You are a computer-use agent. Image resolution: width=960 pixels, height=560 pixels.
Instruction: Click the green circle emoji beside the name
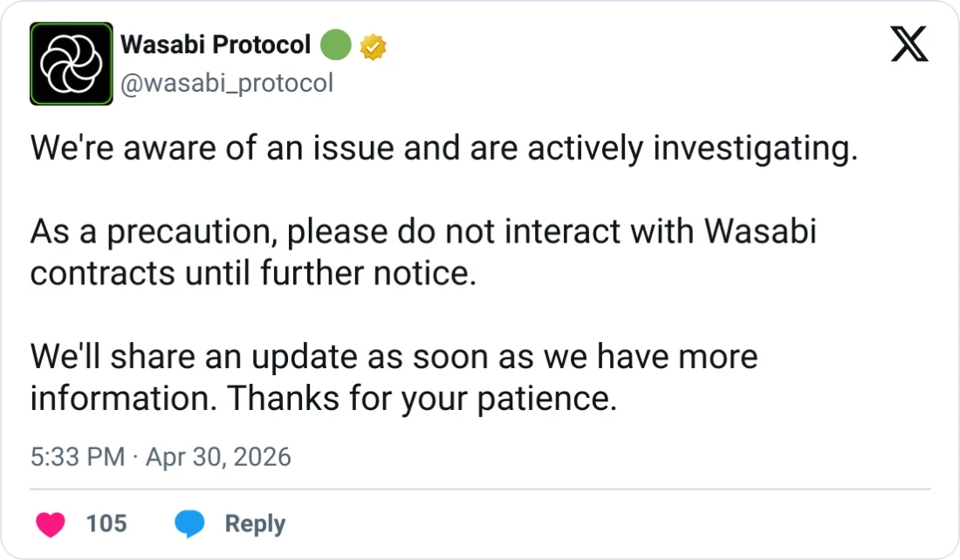click(336, 45)
